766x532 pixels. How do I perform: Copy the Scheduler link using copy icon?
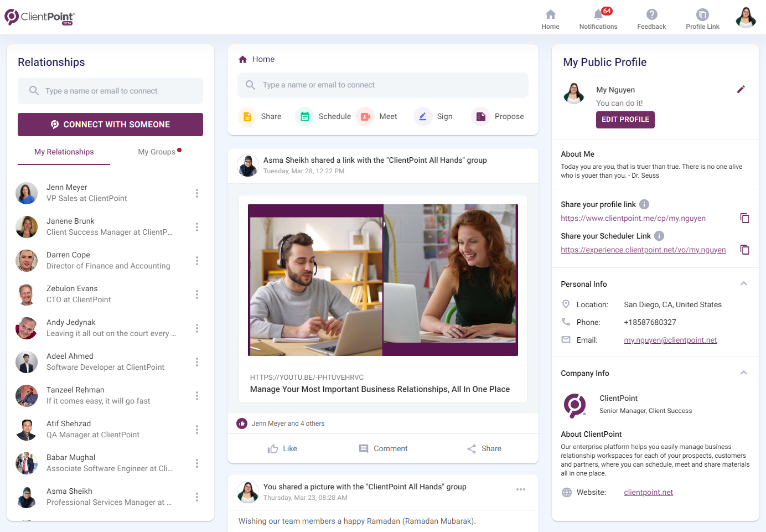pos(745,250)
